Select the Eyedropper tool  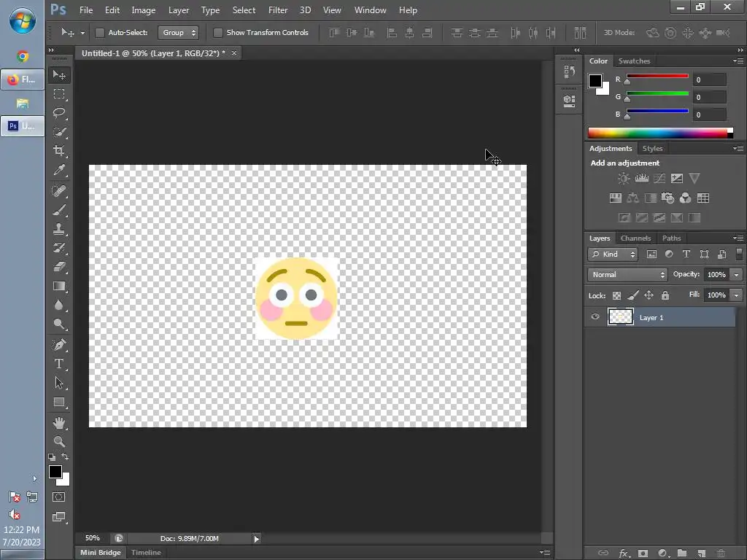click(59, 170)
